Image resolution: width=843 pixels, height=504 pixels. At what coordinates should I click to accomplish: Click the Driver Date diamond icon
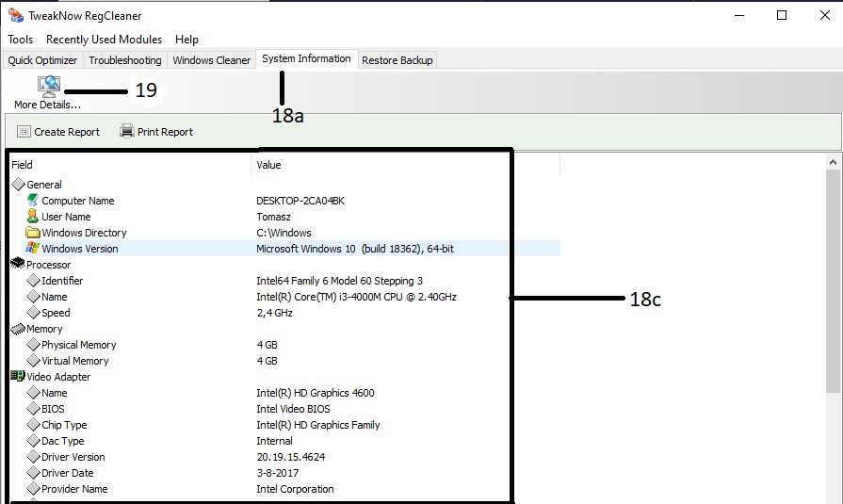(33, 473)
